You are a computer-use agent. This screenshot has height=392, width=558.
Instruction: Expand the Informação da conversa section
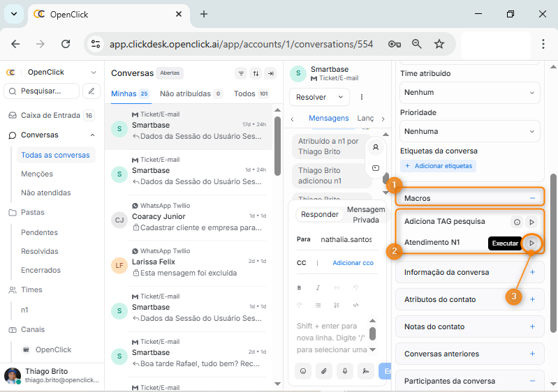(x=532, y=272)
